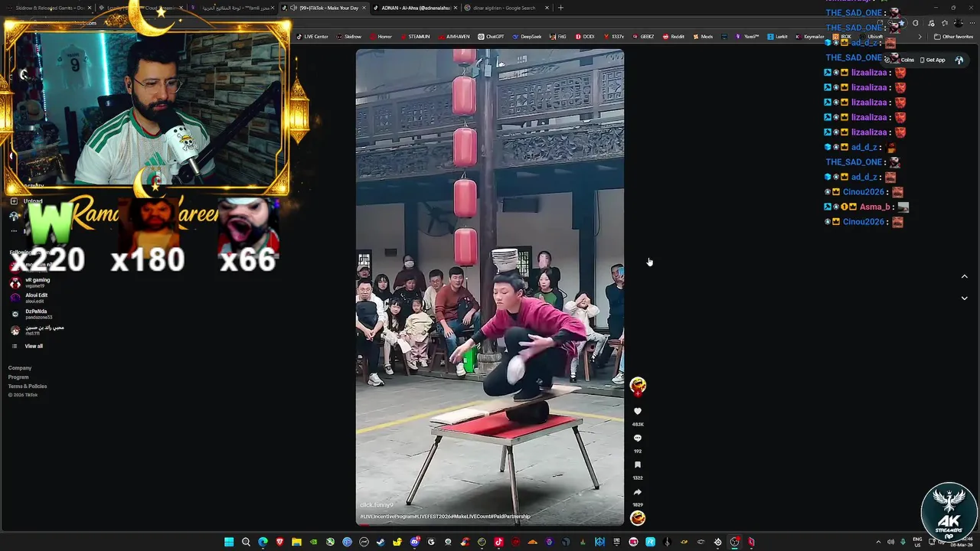
Task: Open the Reddit bookmark
Action: click(x=673, y=37)
